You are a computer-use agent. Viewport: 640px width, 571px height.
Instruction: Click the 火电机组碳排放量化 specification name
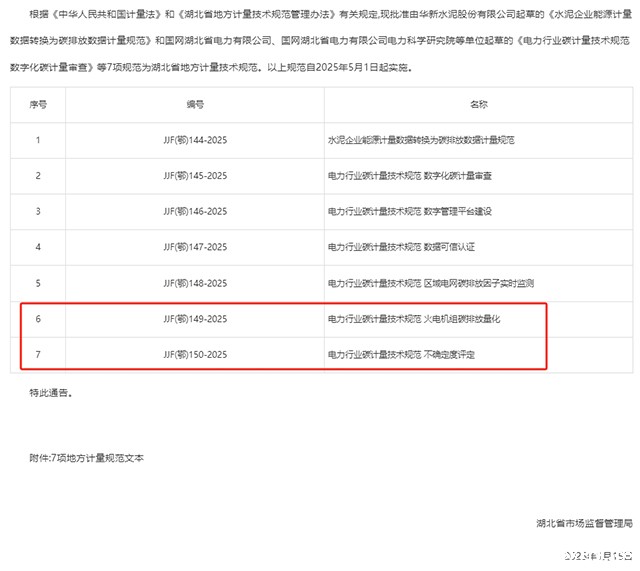coord(462,319)
